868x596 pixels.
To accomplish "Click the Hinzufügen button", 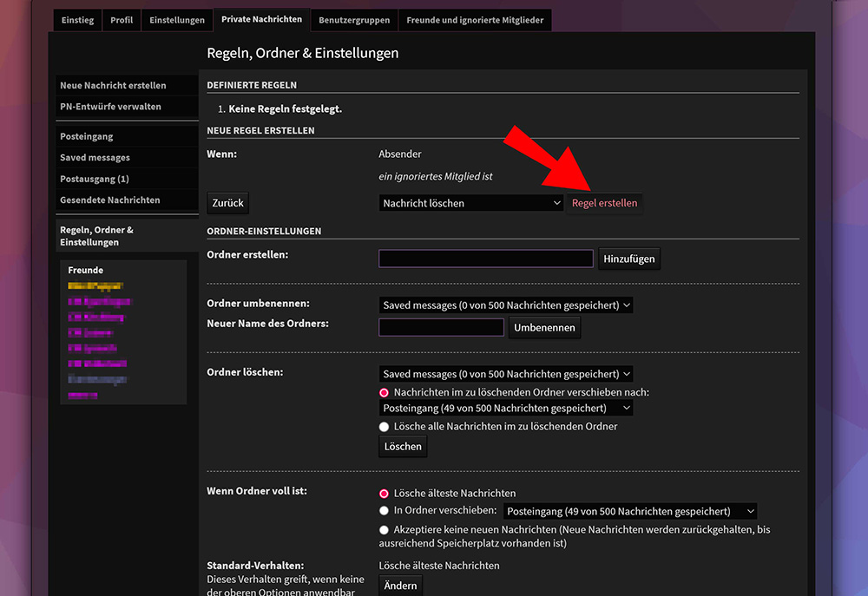I will coord(629,259).
